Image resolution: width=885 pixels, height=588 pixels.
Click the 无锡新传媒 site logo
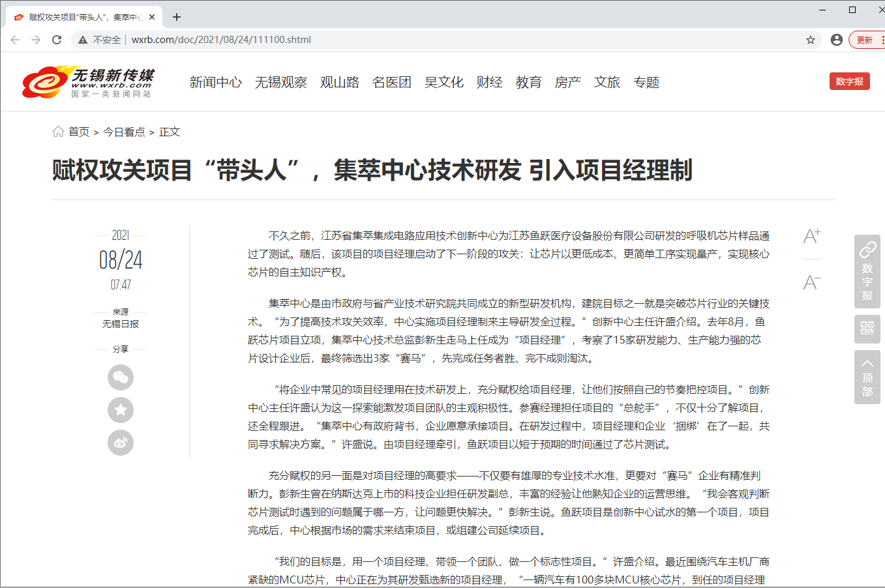pos(89,82)
